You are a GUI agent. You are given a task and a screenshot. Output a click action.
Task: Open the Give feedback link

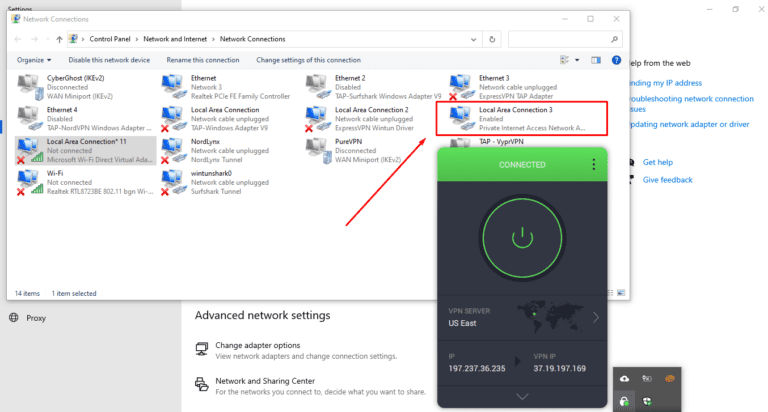tap(667, 180)
